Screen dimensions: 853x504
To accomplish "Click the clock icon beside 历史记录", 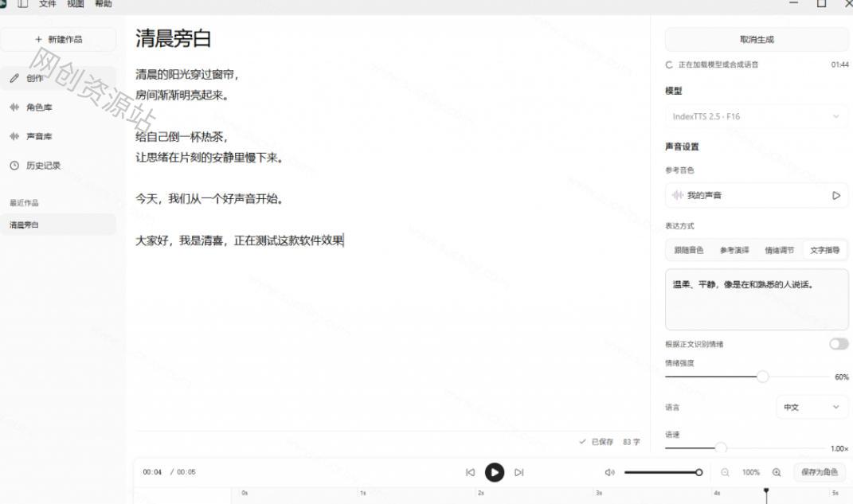I will coord(14,166).
